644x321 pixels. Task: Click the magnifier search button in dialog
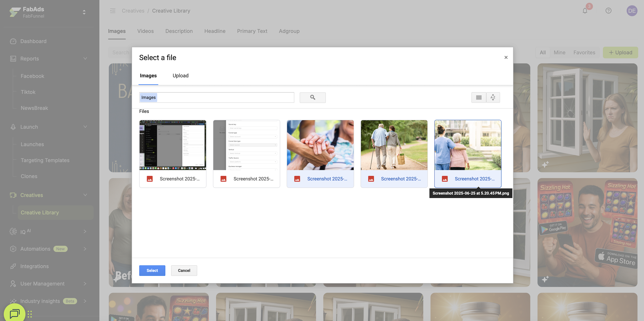312,97
